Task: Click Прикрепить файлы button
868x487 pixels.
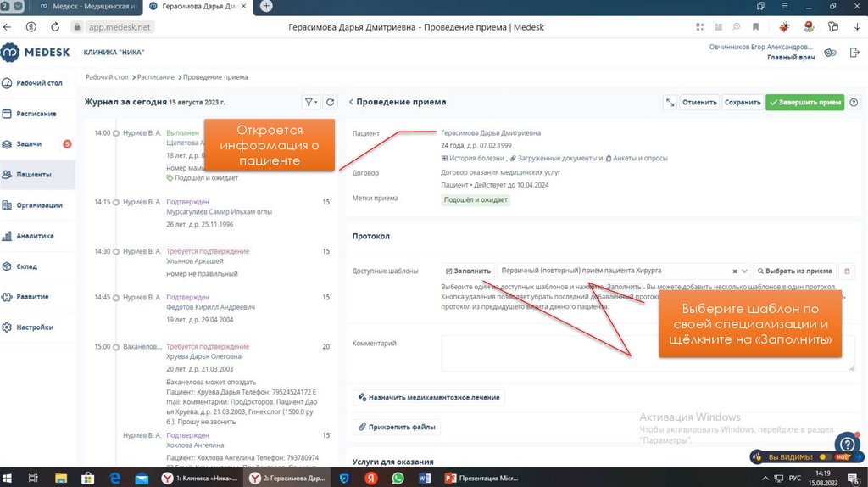Action: (397, 427)
